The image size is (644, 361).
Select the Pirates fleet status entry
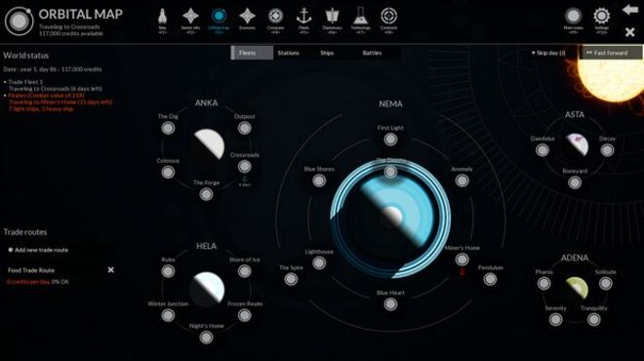[x=59, y=101]
